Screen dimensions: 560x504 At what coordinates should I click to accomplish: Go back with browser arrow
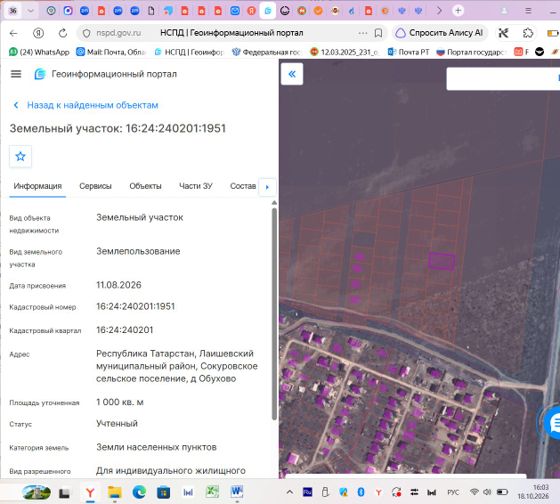(x=14, y=33)
